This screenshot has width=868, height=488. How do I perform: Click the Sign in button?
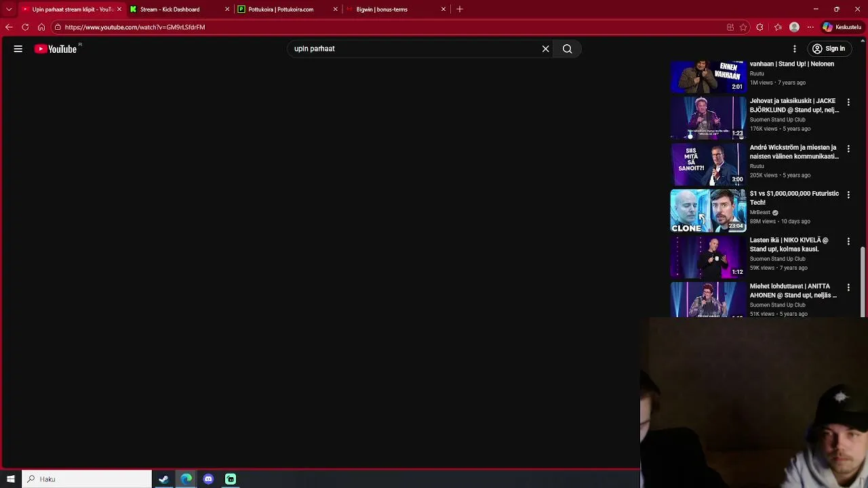(829, 49)
